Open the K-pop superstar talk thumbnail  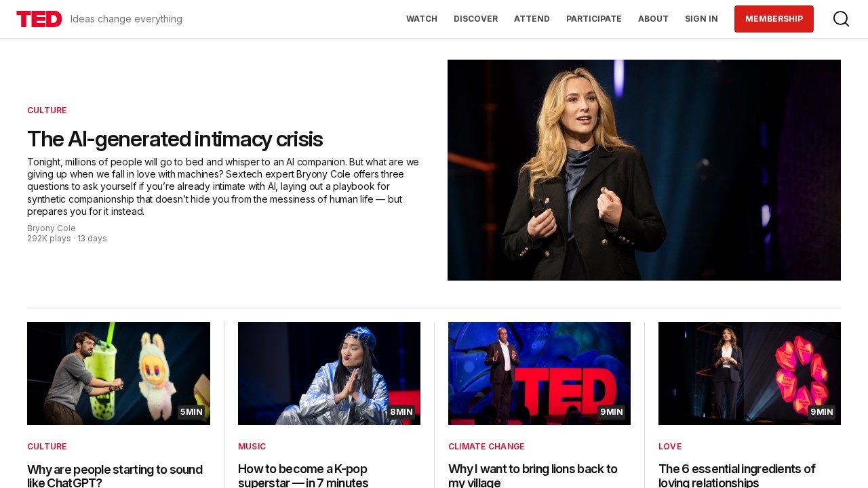(x=329, y=373)
